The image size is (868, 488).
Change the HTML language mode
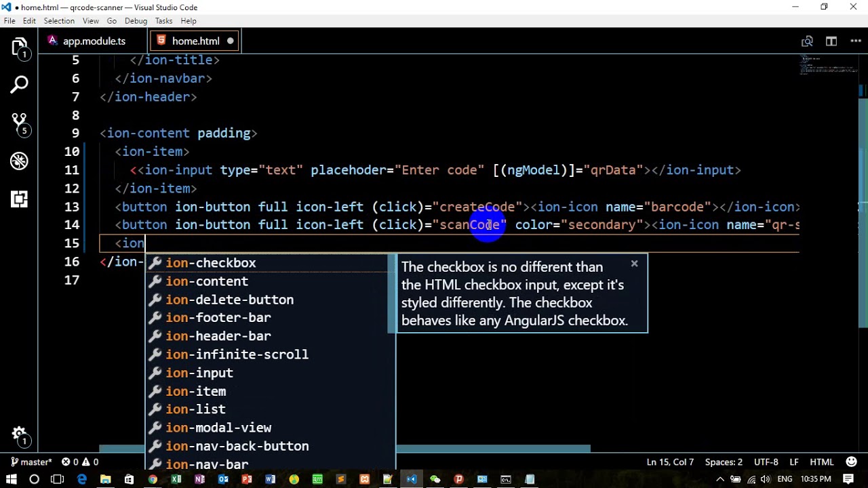[x=821, y=462]
